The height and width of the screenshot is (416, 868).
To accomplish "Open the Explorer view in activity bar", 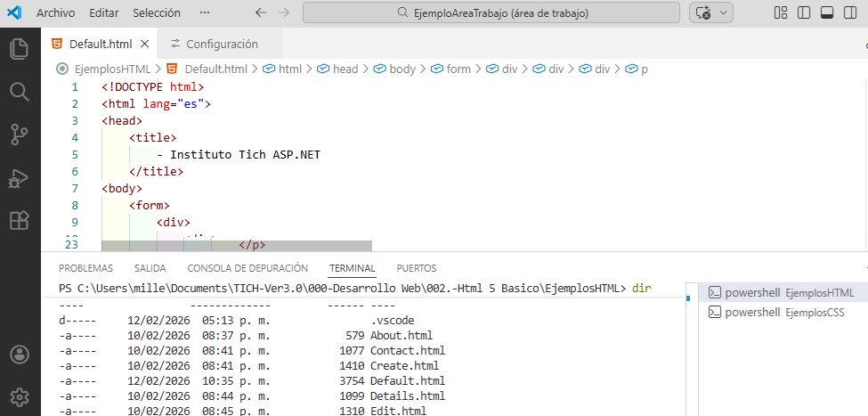I will 19,49.
